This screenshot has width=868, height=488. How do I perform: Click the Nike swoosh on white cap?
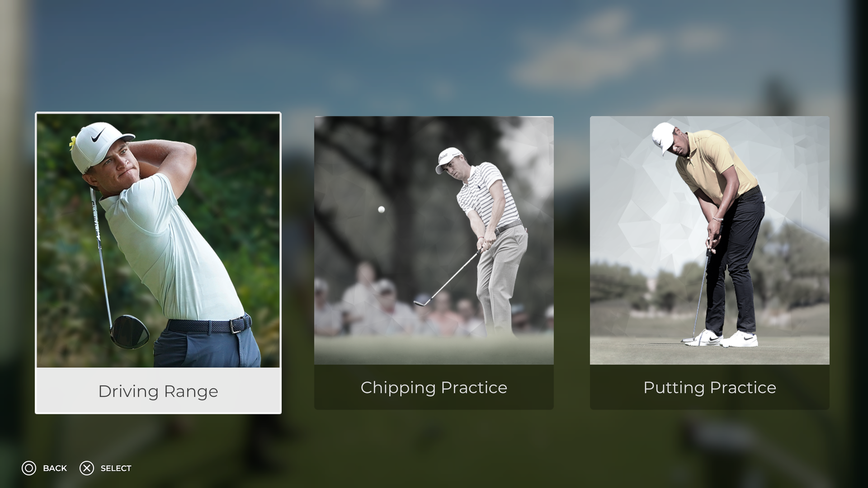click(x=98, y=135)
